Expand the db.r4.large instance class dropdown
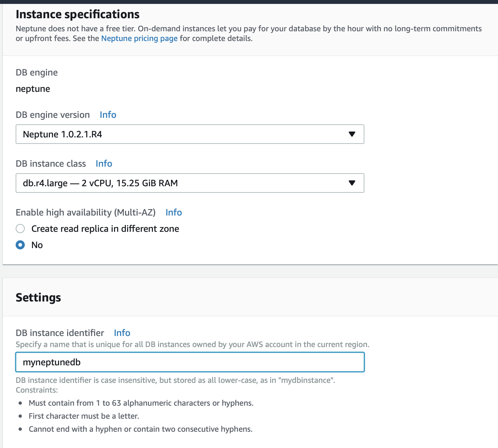 [190, 183]
